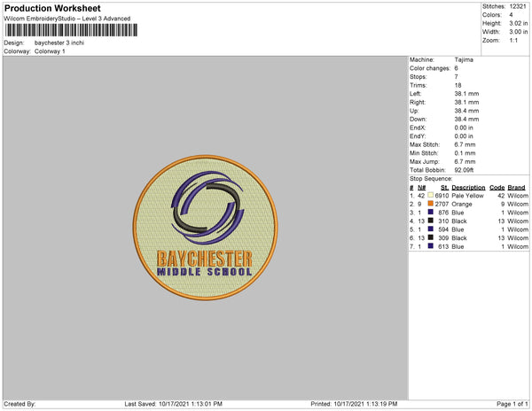
Task: Click the 'Colorway 1' value
Action: pyautogui.click(x=50, y=51)
